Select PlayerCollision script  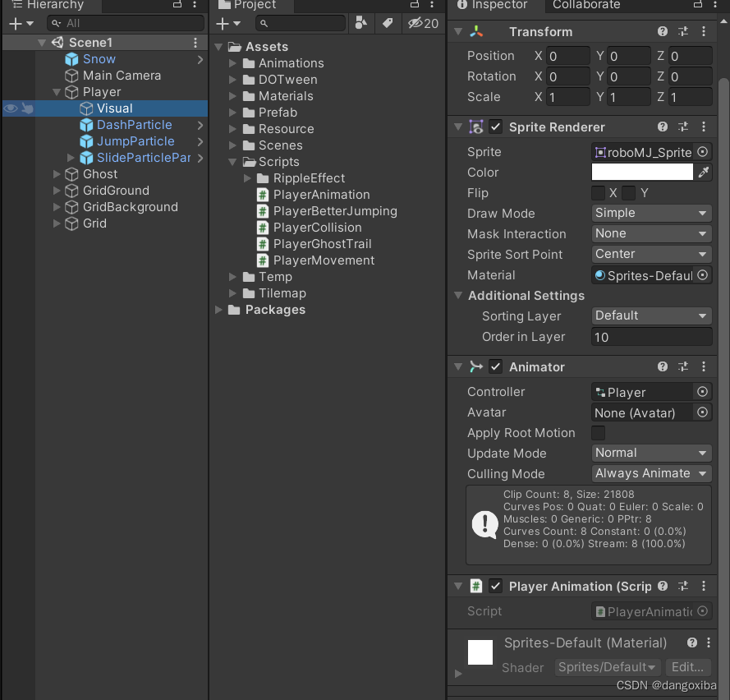[x=317, y=228]
